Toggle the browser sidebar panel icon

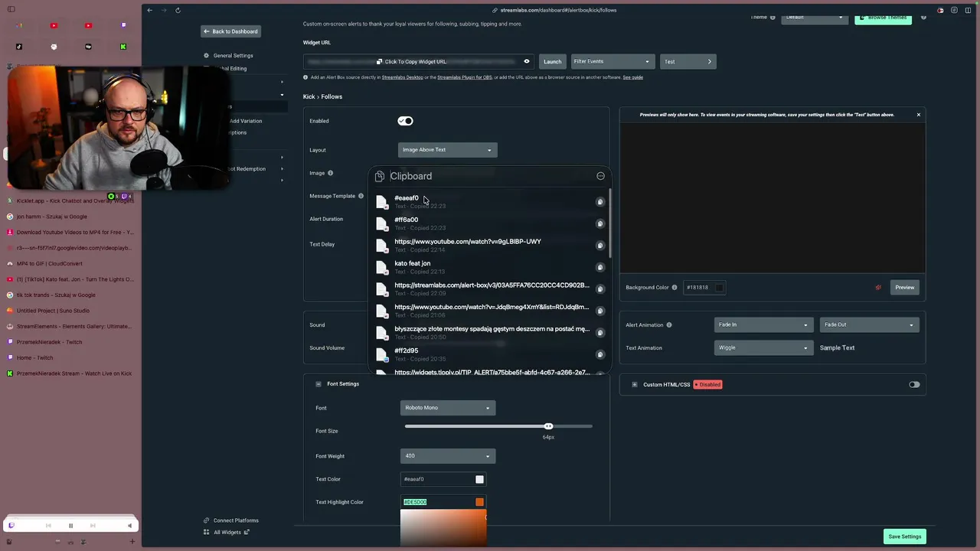click(x=11, y=10)
